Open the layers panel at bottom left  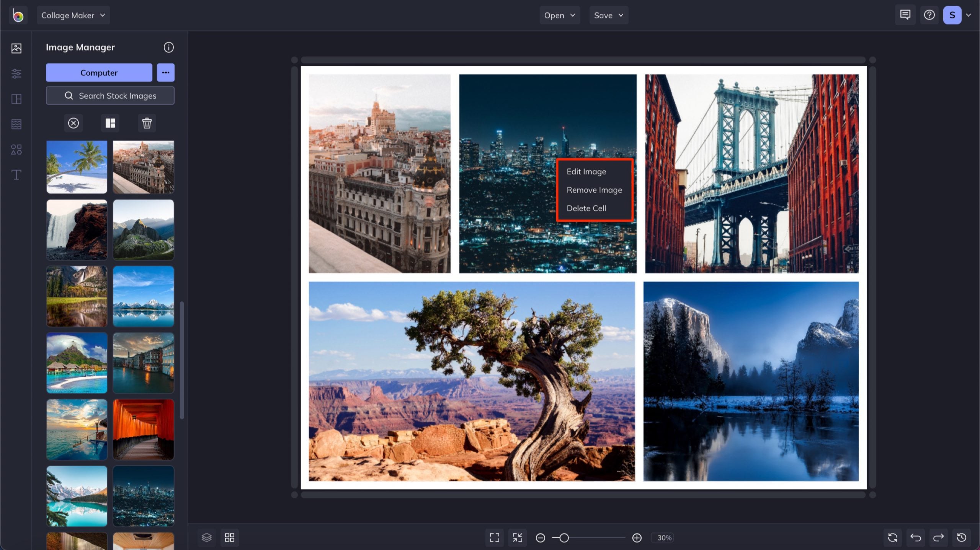coord(207,537)
